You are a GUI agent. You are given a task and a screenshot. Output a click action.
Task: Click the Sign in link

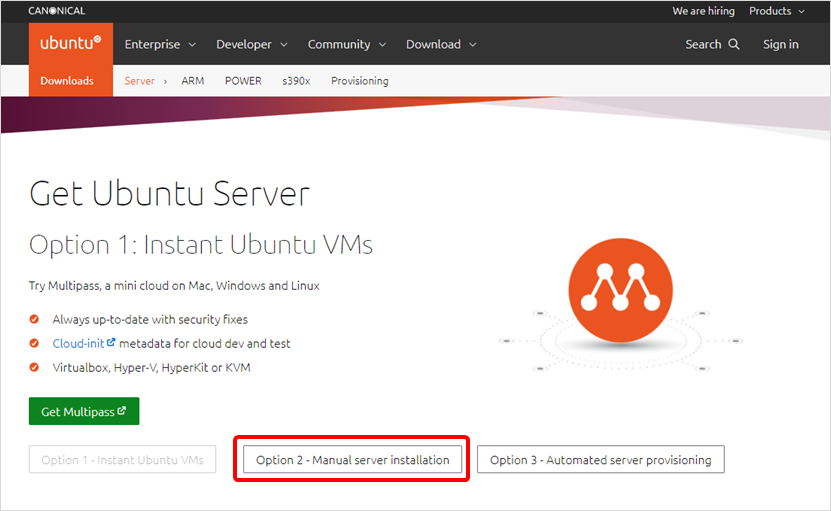781,45
